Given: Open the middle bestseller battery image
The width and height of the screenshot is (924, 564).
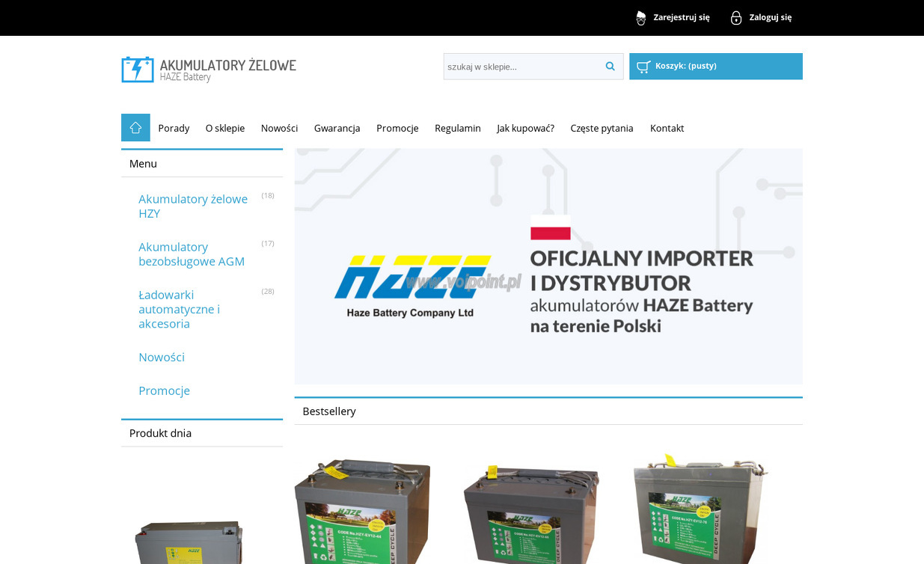Looking at the screenshot, I should [531, 514].
